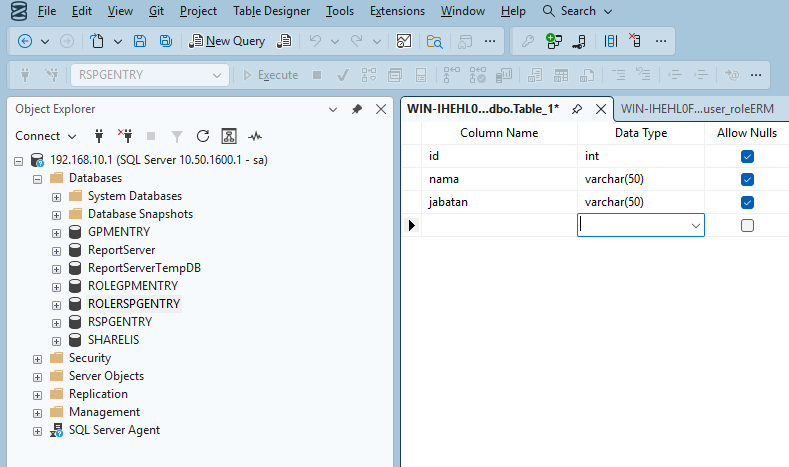Open the Table Designer menu

[271, 11]
